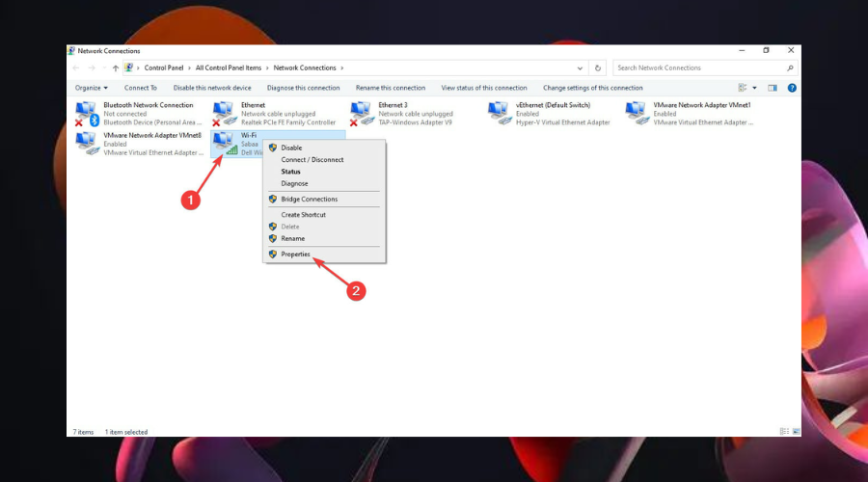
Task: Expand the view options dropdown arrow
Action: 754,88
